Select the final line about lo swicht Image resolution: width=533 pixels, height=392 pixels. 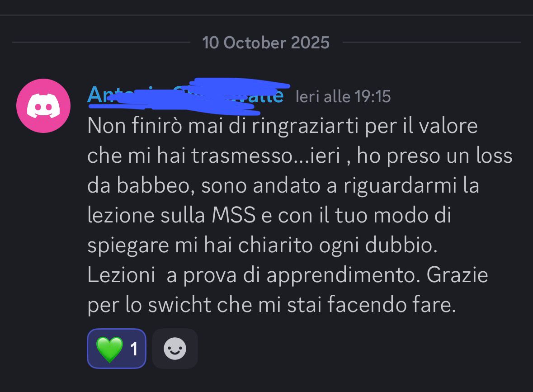click(272, 305)
